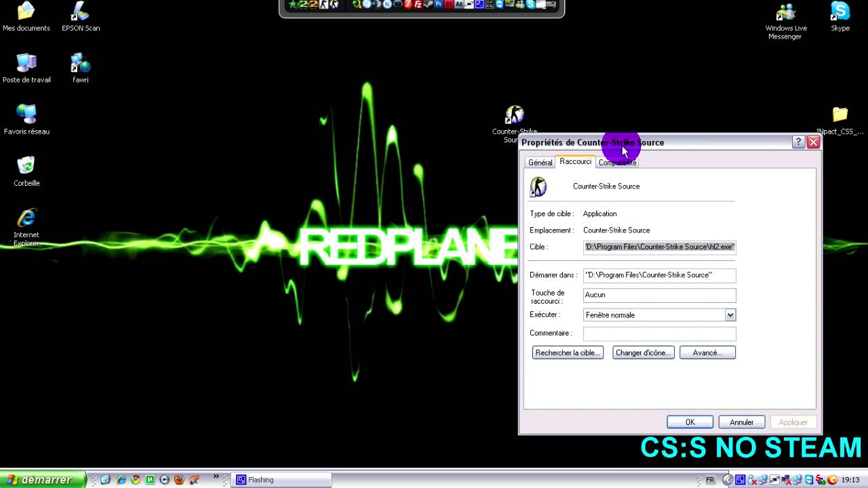Open EPSON Scan desktop shortcut
The height and width of the screenshot is (488, 868).
click(x=81, y=17)
